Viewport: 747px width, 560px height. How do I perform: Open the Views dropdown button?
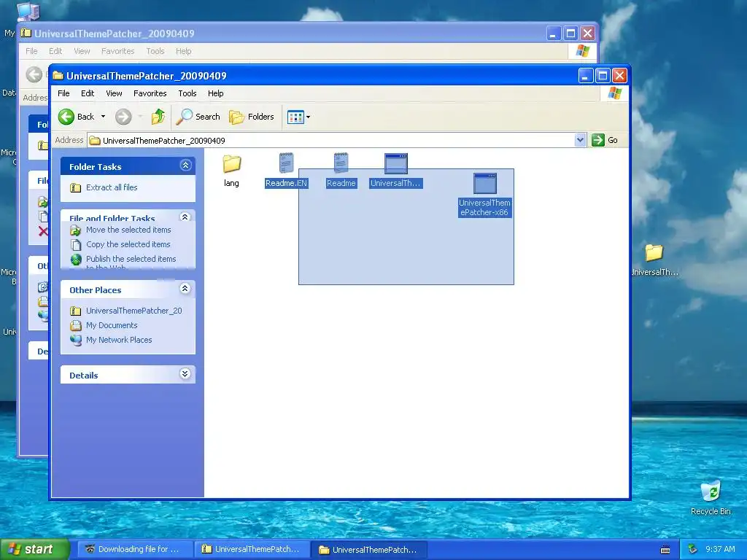(298, 117)
